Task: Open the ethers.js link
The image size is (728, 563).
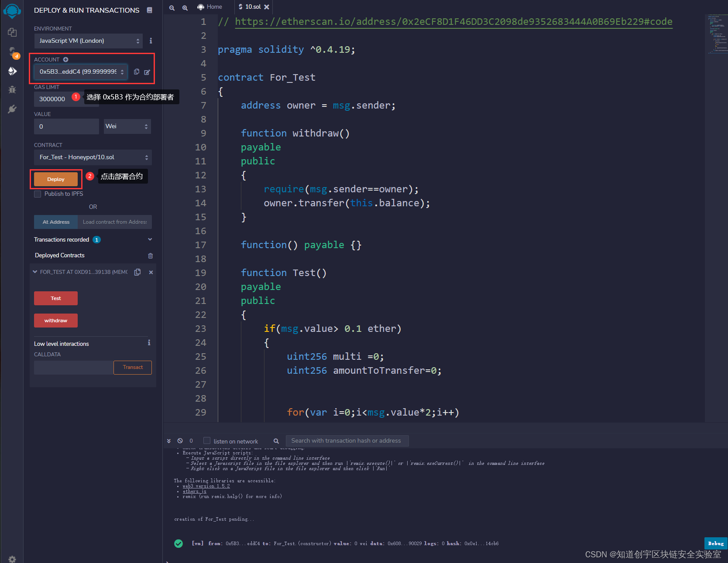Action: coord(195,491)
